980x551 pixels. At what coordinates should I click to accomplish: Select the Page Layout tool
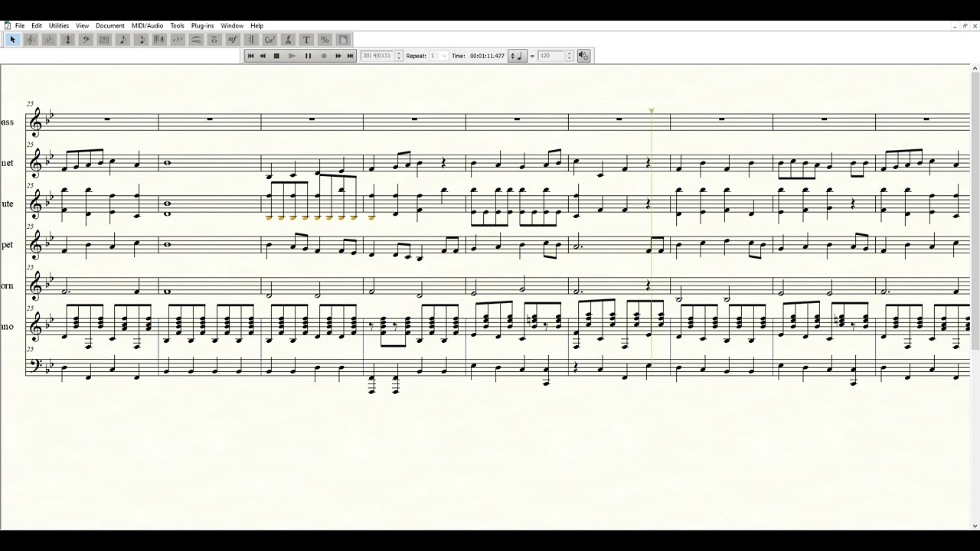(343, 40)
